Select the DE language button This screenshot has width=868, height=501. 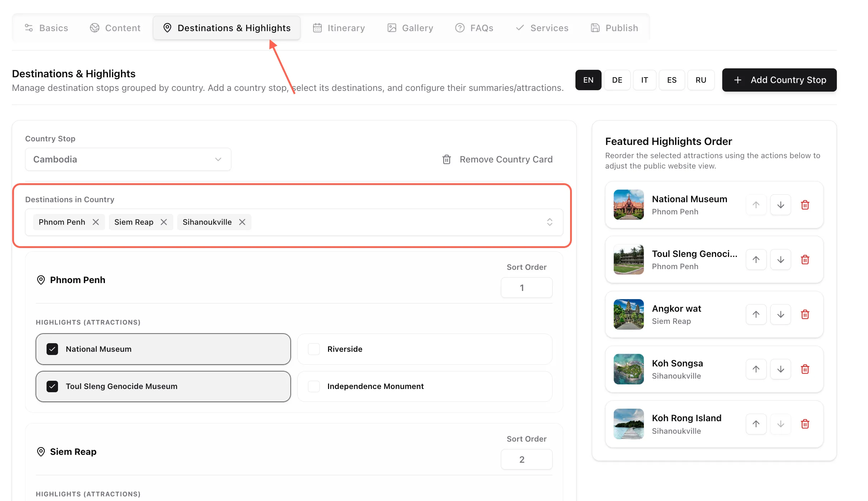click(x=617, y=80)
